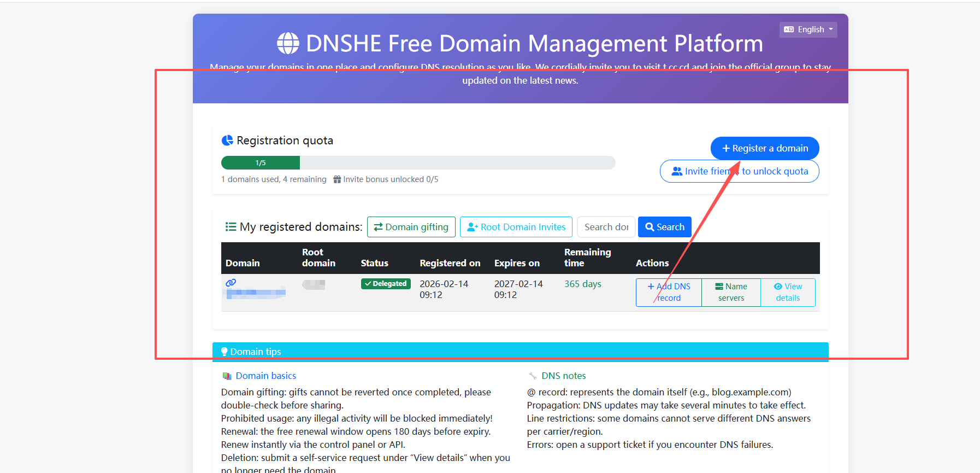Click Invite friends to unlock quota
The height and width of the screenshot is (473, 980).
[739, 171]
